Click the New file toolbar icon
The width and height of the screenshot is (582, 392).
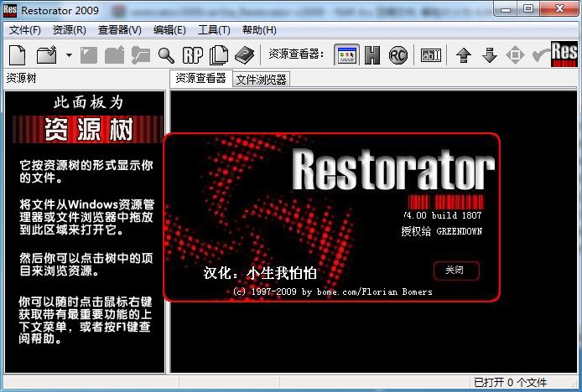18,55
